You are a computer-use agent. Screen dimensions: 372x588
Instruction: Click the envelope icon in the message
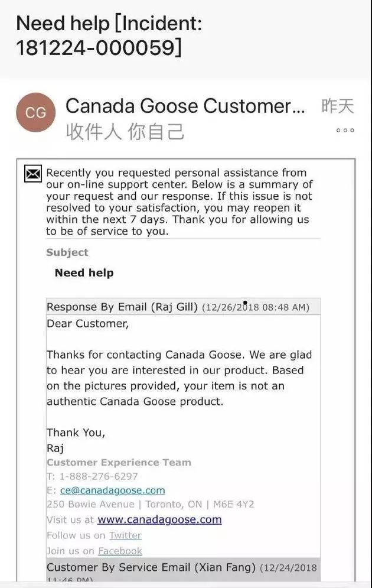tap(33, 174)
